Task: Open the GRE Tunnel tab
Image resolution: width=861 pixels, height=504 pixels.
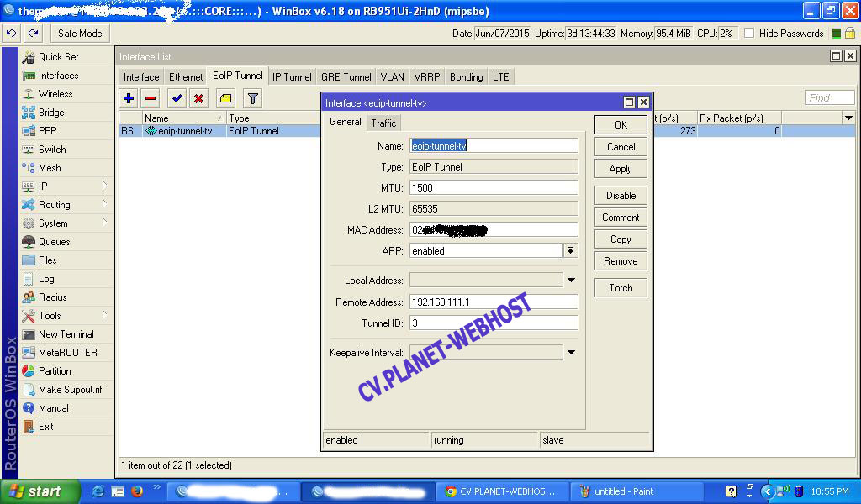Action: (x=346, y=76)
